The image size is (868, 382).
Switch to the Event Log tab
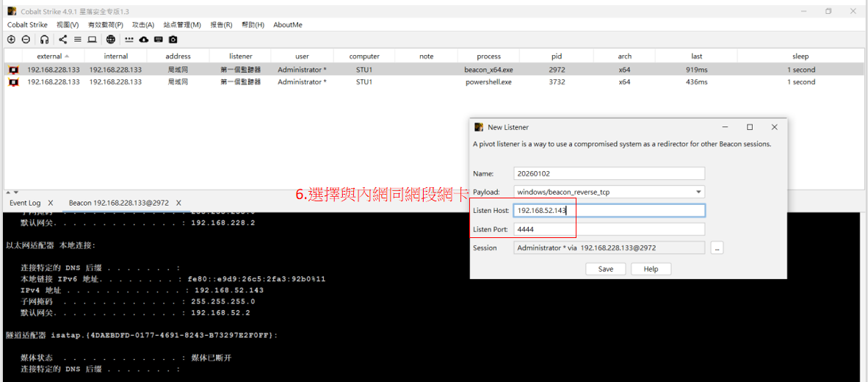pyautogui.click(x=25, y=203)
